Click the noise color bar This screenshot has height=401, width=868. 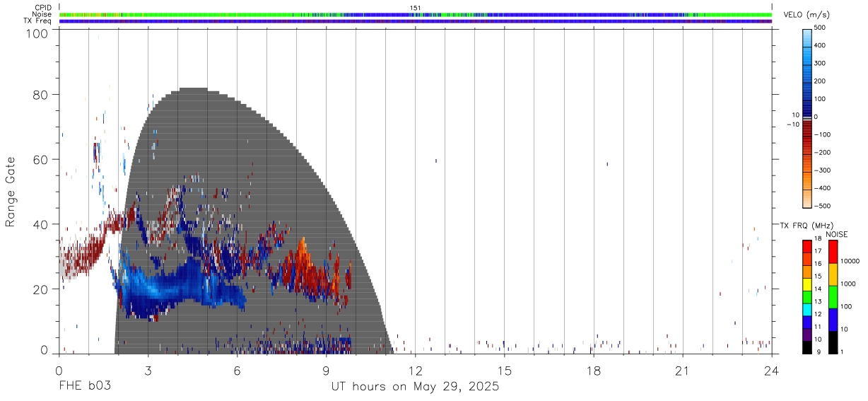coord(833,297)
